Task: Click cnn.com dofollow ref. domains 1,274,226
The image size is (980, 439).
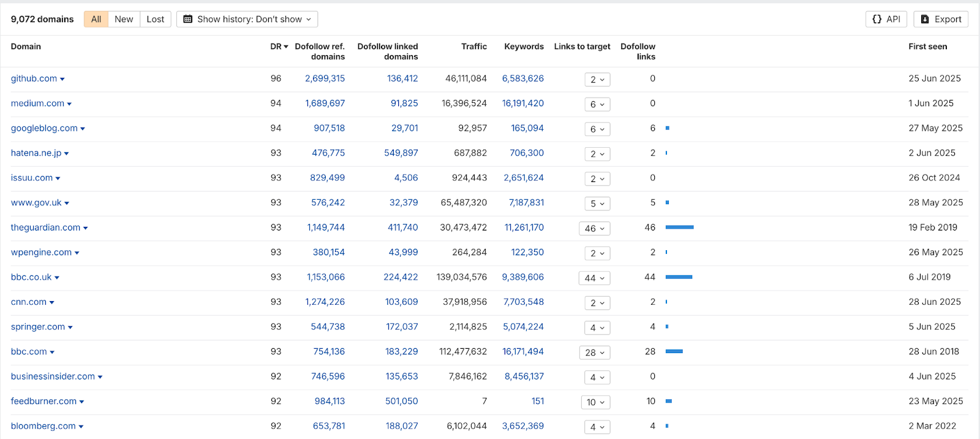Action: coord(325,302)
